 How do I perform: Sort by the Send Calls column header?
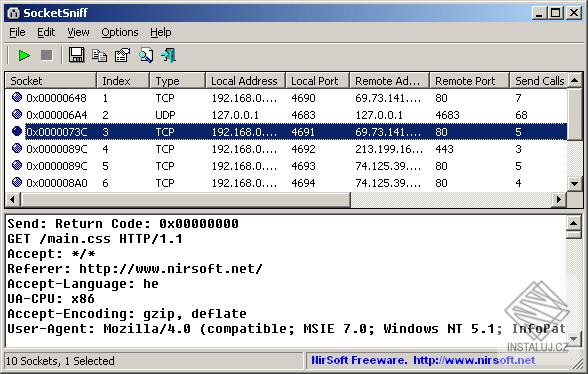[x=539, y=81]
